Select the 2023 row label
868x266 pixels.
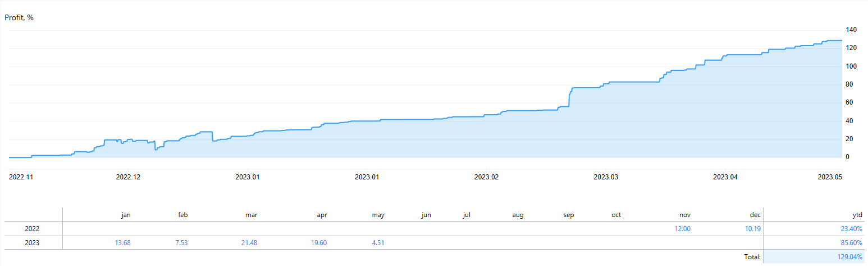(x=33, y=243)
